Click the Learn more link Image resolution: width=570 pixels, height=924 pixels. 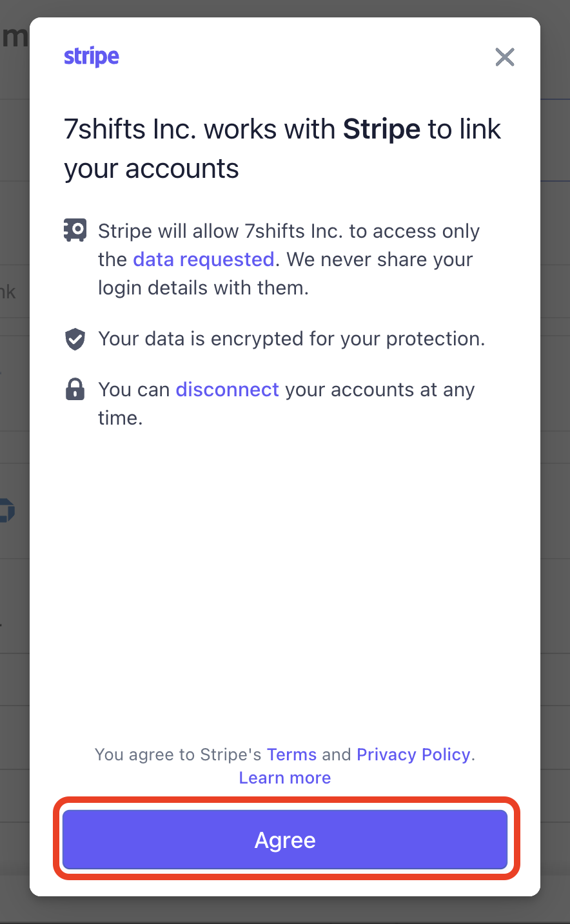[x=284, y=778]
